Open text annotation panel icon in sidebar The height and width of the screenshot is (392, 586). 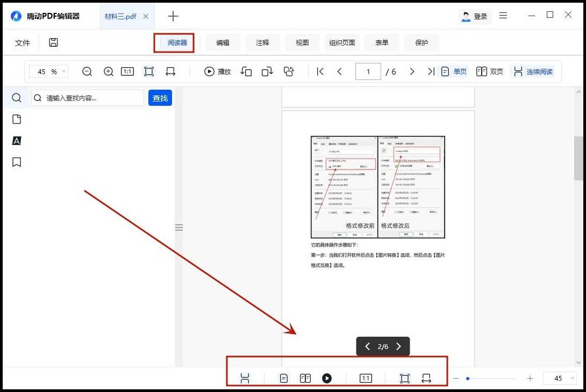(x=17, y=141)
